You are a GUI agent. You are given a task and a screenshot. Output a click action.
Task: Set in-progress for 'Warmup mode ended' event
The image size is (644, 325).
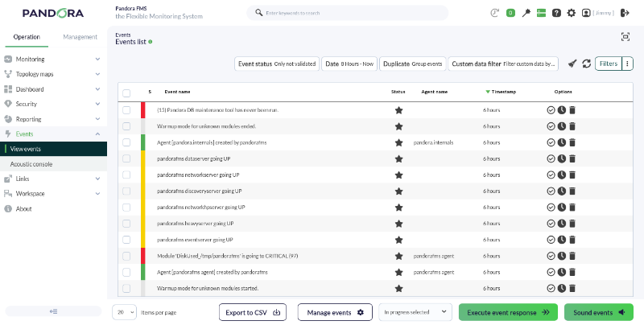coord(562,126)
